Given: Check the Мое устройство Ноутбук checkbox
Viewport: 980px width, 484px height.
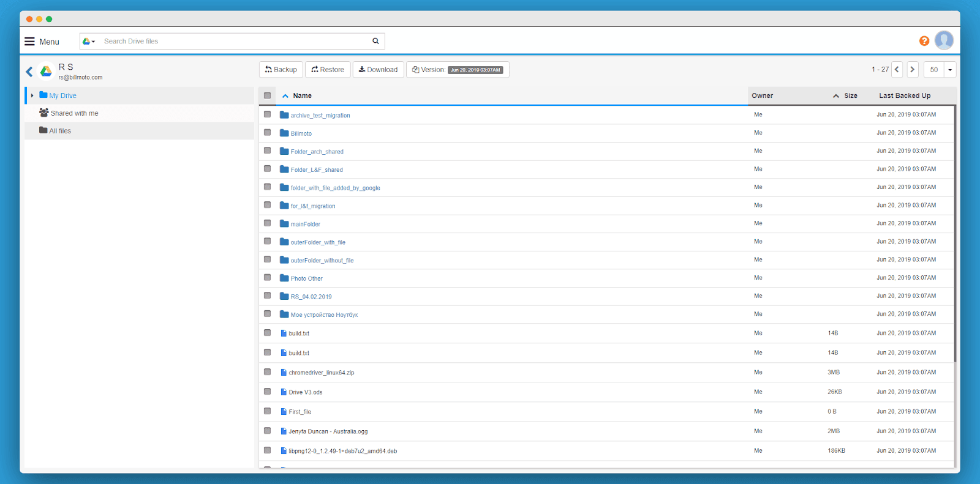Looking at the screenshot, I should pos(267,314).
